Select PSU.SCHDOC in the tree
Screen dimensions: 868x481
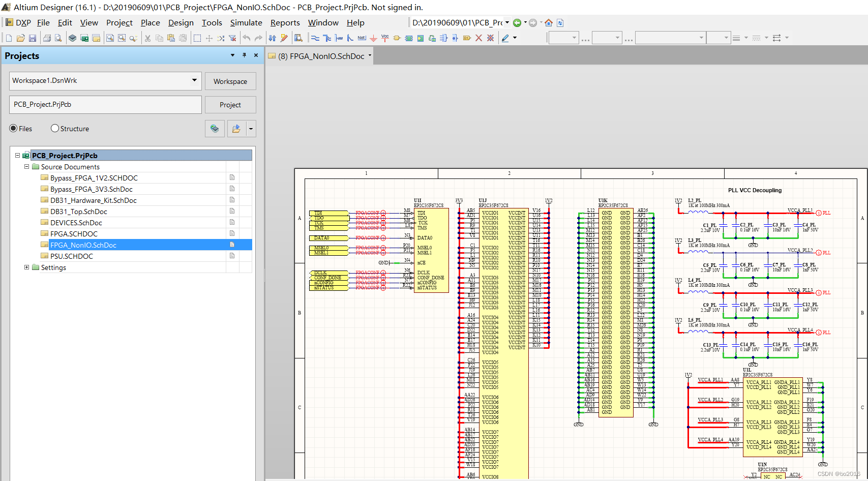click(x=72, y=256)
